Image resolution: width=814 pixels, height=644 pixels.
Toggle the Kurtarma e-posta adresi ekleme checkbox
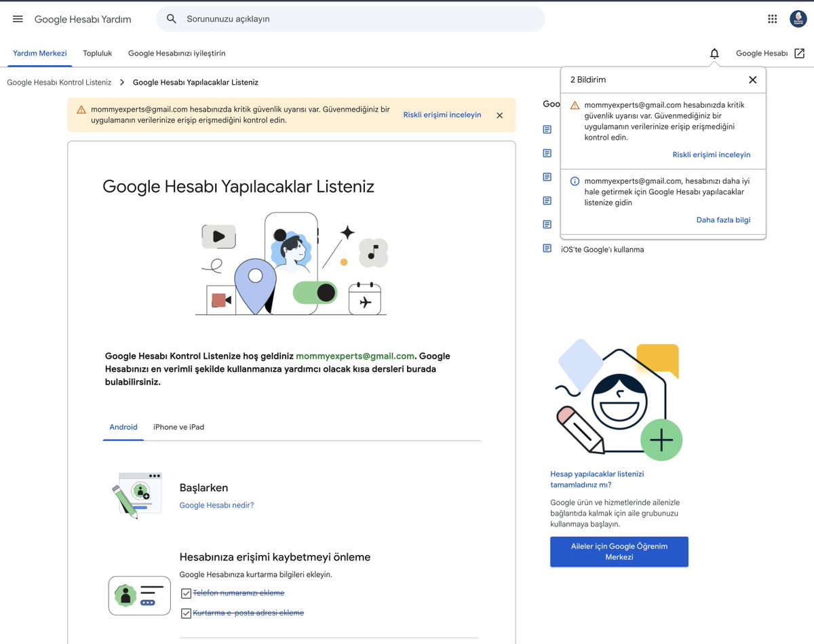pyautogui.click(x=186, y=613)
